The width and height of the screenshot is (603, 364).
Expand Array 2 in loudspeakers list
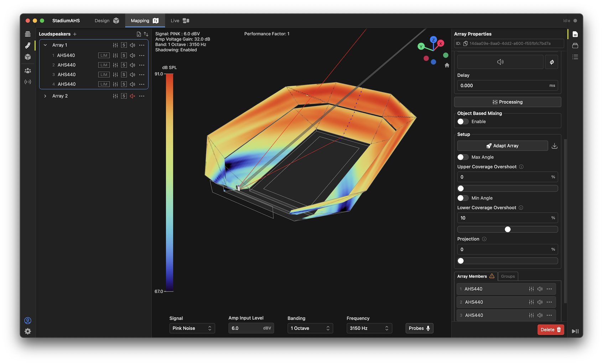[45, 96]
